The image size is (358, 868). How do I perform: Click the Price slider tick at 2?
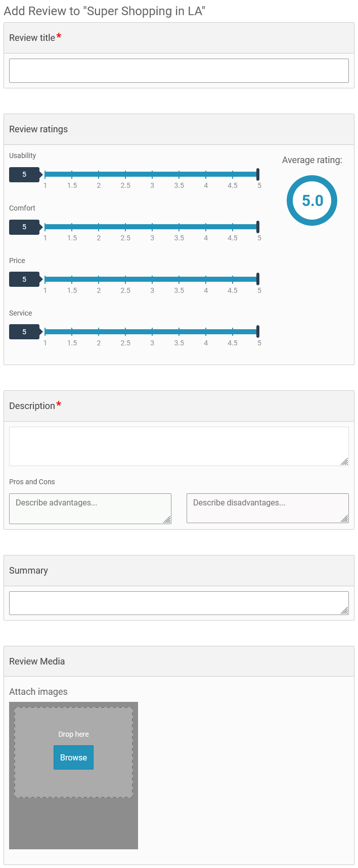click(x=99, y=279)
